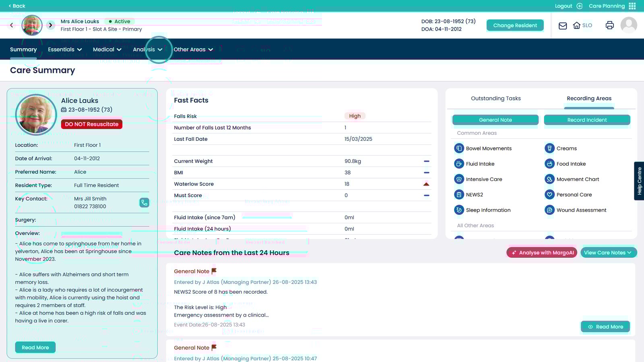
Task: Select the Summary tab
Action: [23, 49]
